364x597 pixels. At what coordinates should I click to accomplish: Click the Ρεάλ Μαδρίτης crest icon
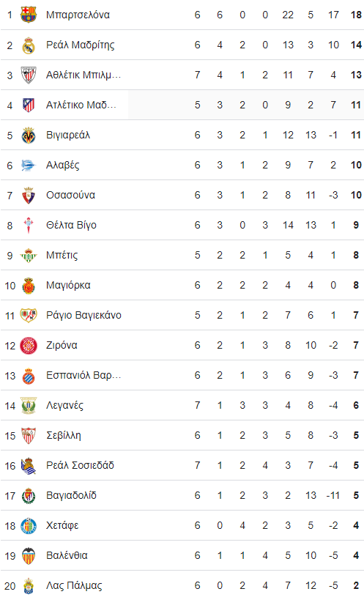[x=28, y=45]
